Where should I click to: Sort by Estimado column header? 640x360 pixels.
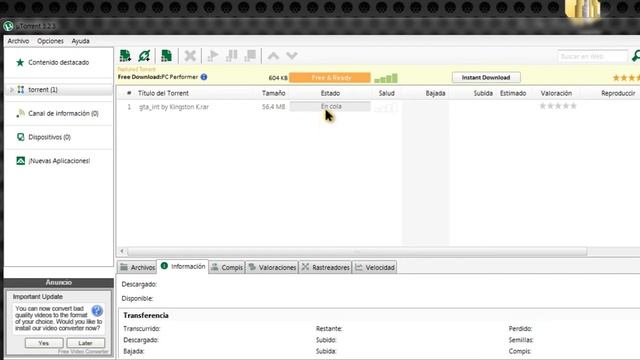[513, 93]
